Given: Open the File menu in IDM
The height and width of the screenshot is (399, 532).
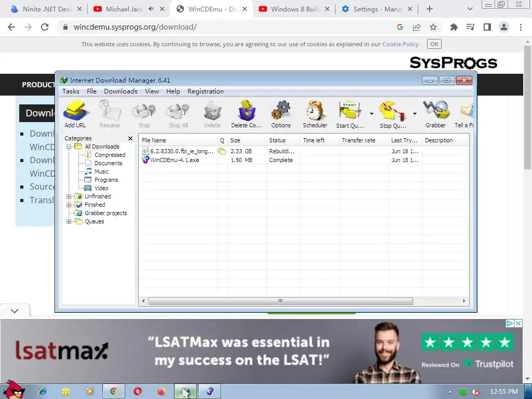Looking at the screenshot, I should [91, 91].
